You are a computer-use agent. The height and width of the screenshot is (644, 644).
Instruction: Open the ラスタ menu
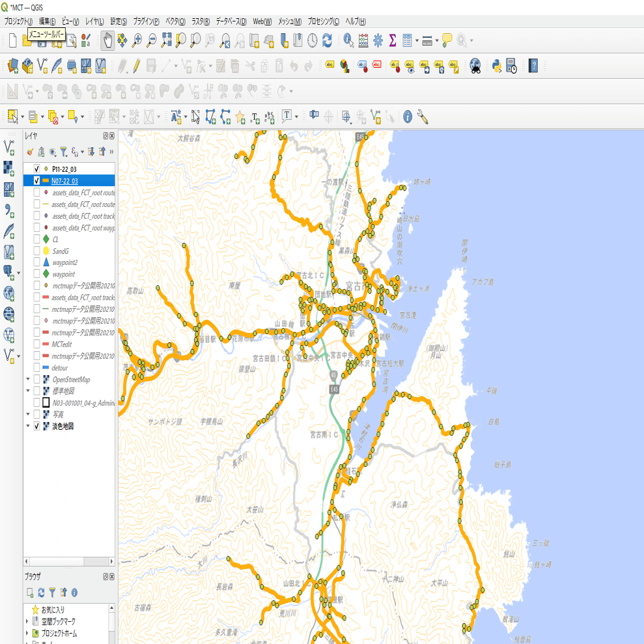point(201,21)
